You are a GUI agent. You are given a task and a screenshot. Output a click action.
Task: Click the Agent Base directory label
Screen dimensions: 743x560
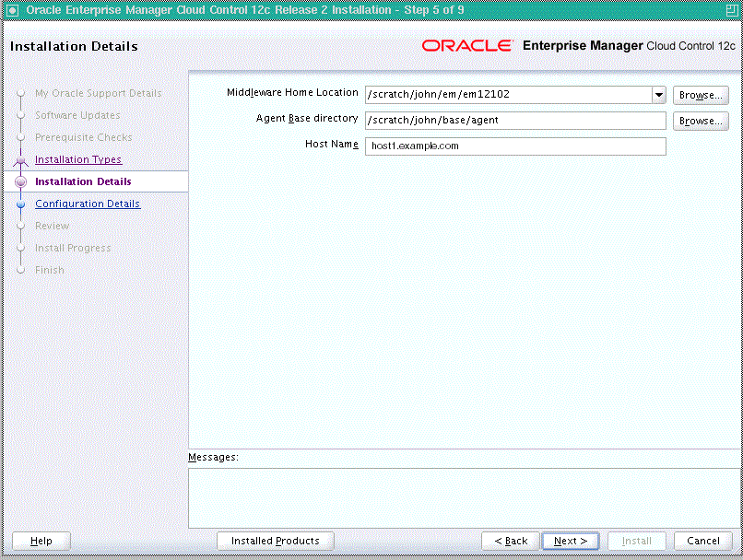(x=307, y=118)
